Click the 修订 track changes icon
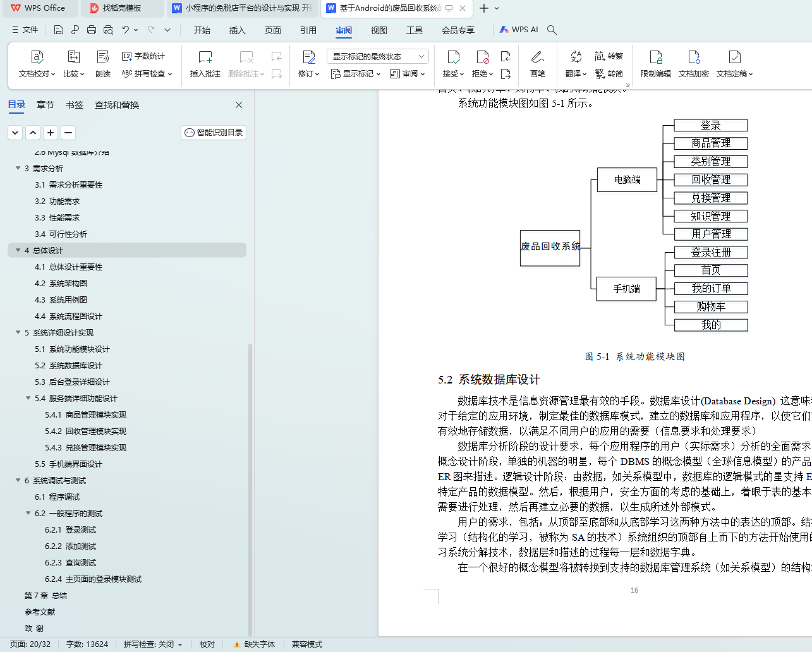 point(308,57)
